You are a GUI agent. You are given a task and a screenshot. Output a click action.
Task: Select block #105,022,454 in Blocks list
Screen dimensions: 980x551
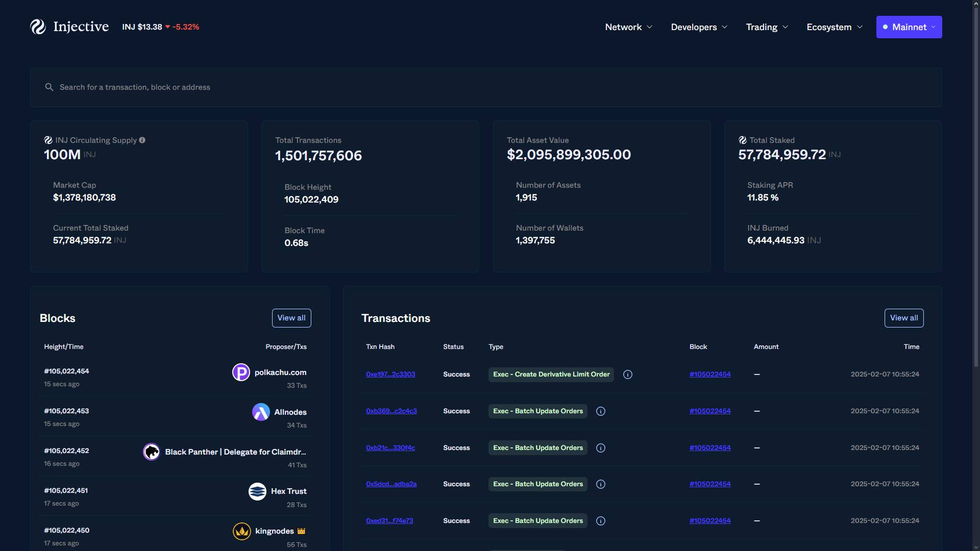[66, 371]
